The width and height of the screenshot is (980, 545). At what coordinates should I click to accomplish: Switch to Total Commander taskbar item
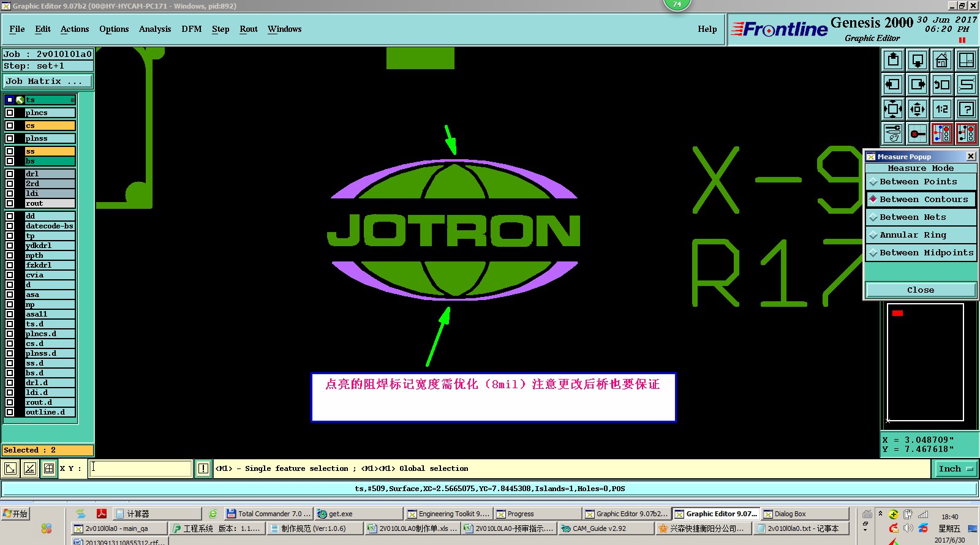click(x=269, y=514)
